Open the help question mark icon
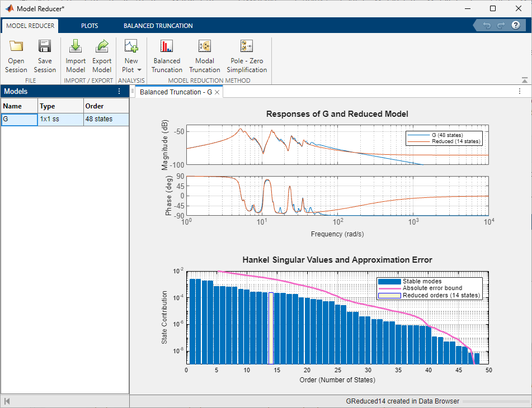Image resolution: width=532 pixels, height=408 pixels. 515,26
